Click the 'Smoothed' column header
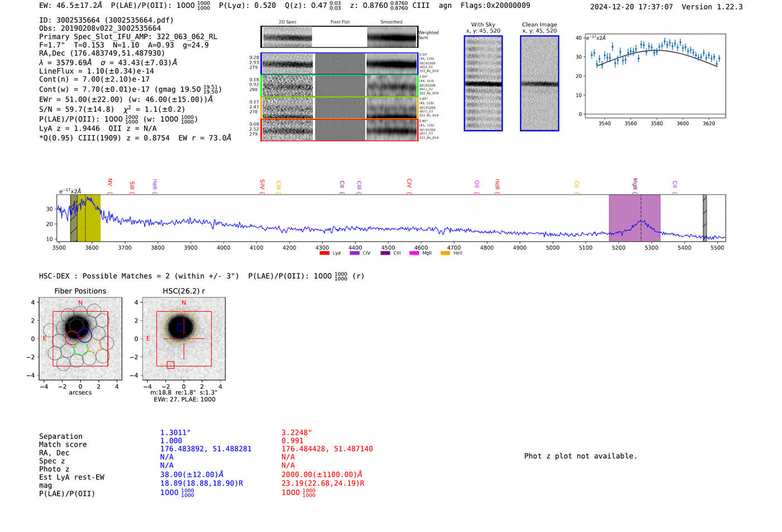Screen dimensions: 782x532 pos(391,22)
